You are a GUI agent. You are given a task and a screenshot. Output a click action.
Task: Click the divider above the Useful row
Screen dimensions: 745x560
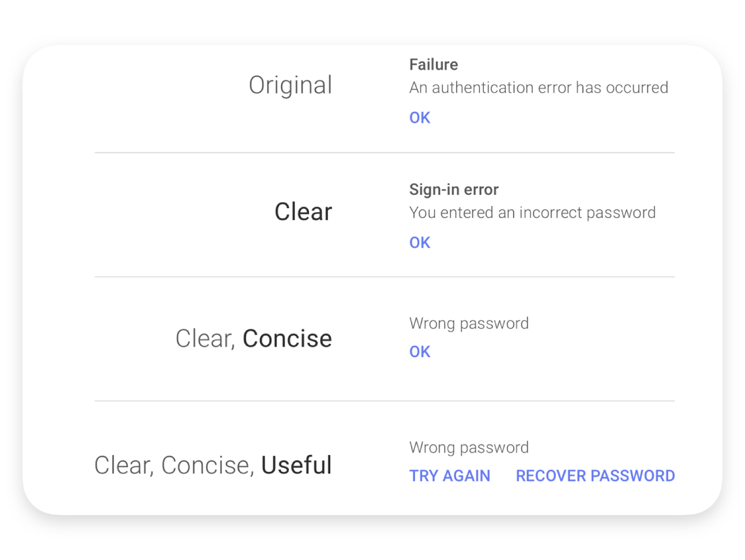point(384,401)
